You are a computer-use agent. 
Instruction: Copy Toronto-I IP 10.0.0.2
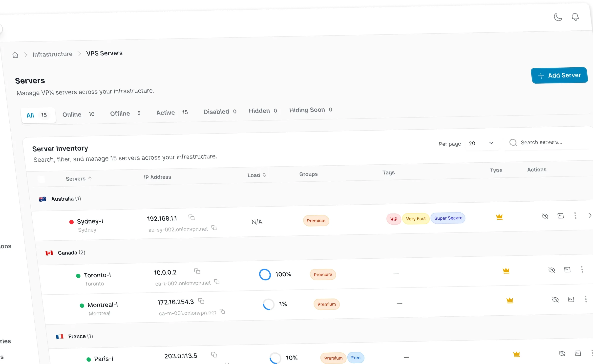197,271
